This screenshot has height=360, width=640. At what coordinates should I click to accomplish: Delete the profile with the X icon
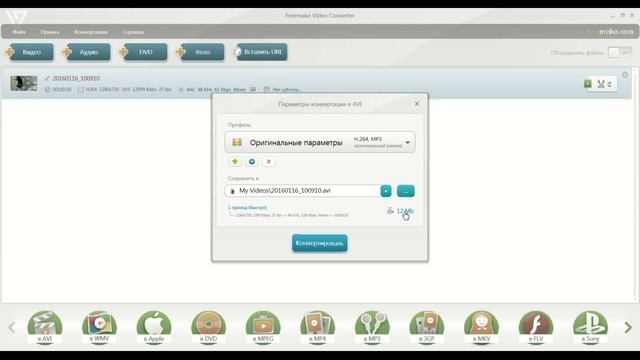click(x=269, y=162)
